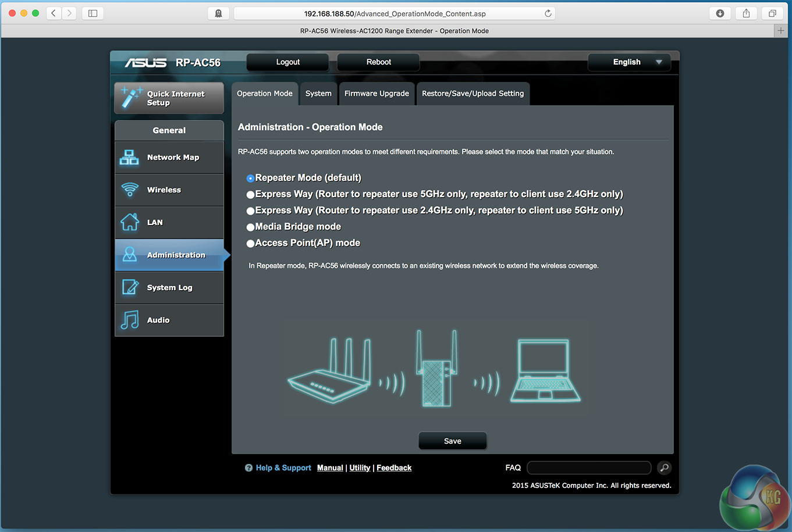
Task: Click the Safari reload page icon
Action: click(548, 13)
